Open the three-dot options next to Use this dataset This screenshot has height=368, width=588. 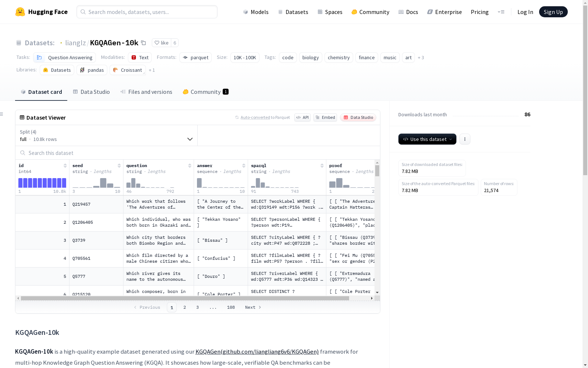465,139
